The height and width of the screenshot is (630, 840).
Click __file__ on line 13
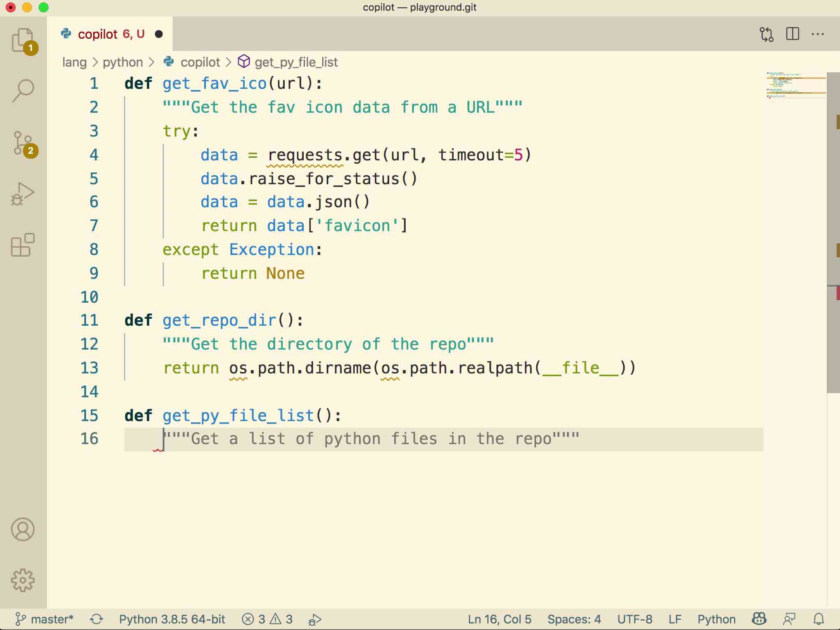580,368
